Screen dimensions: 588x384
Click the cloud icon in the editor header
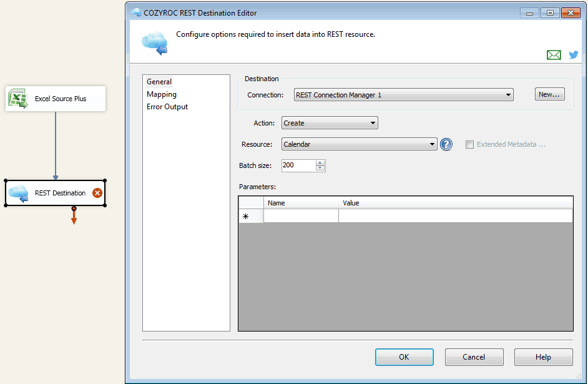[x=155, y=43]
